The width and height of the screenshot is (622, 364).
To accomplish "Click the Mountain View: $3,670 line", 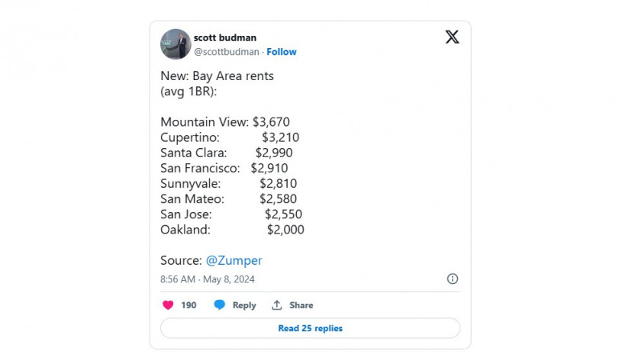I will click(225, 122).
